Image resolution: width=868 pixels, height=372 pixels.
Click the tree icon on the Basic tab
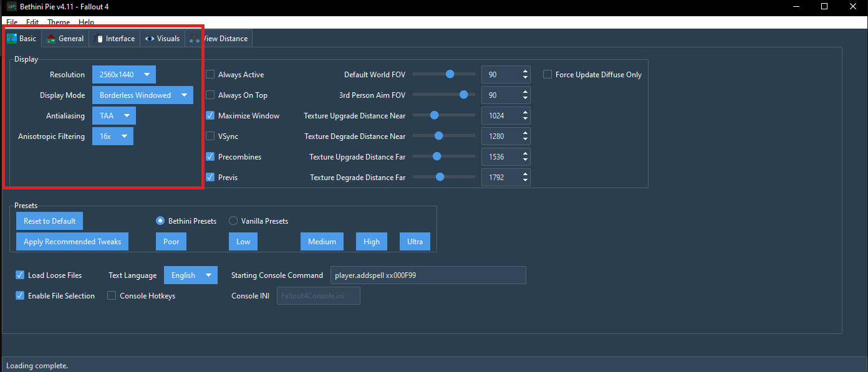pos(12,38)
